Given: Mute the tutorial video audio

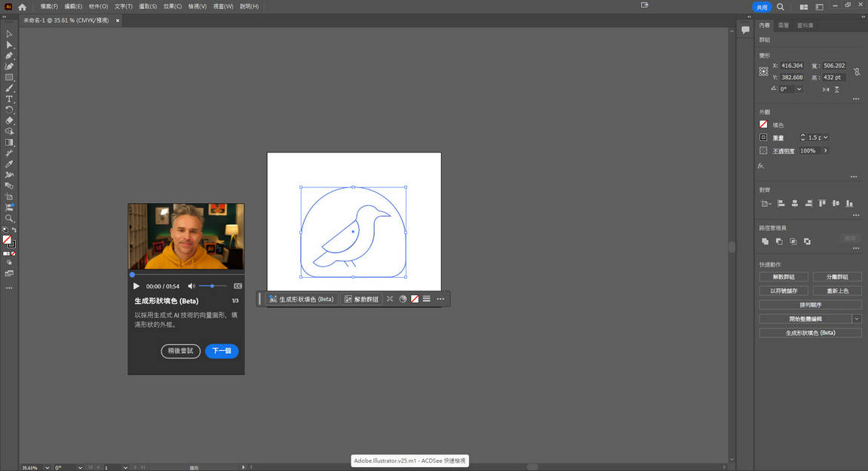Looking at the screenshot, I should click(x=190, y=286).
